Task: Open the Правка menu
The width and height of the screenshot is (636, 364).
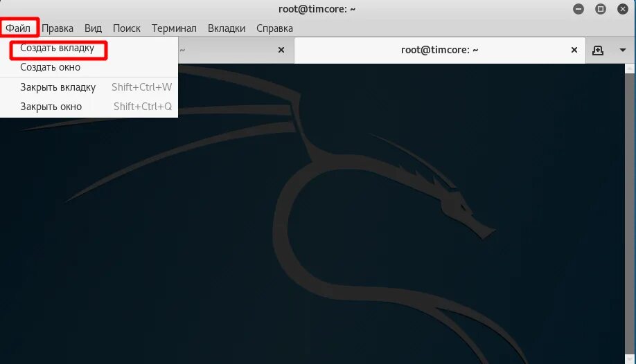Action: (x=58, y=28)
